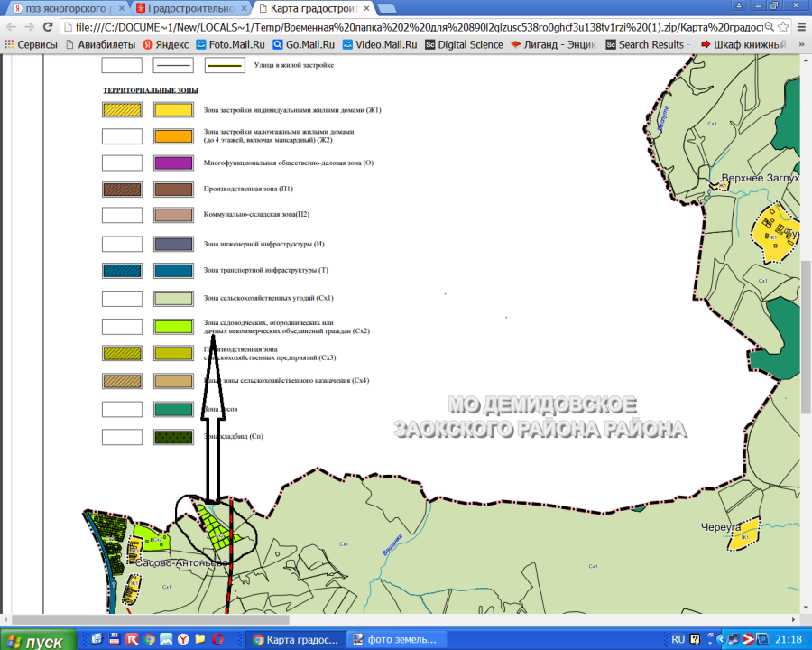The height and width of the screenshot is (650, 812).
Task: Close the 'пзз ясногорского' tab
Action: pos(122,8)
